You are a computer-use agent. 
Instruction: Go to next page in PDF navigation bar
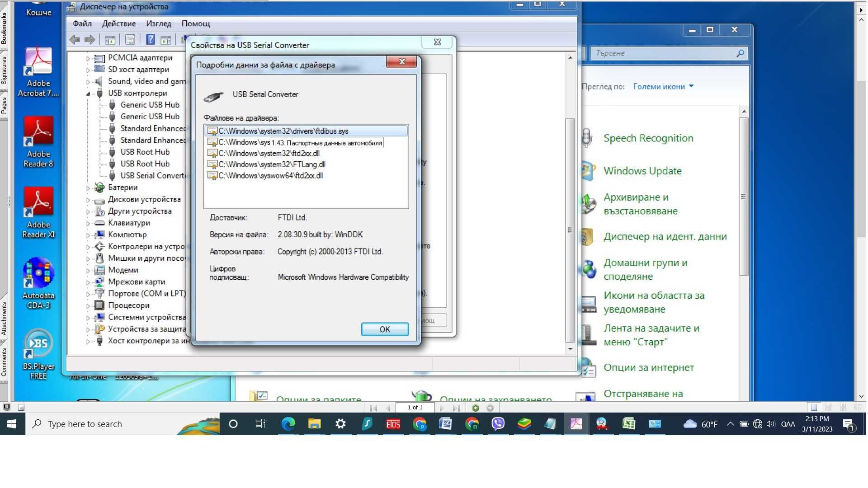tap(442, 408)
